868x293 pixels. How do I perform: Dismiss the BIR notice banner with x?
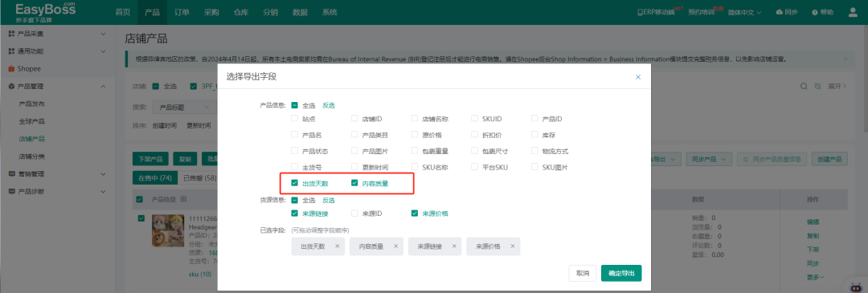pyautogui.click(x=845, y=59)
